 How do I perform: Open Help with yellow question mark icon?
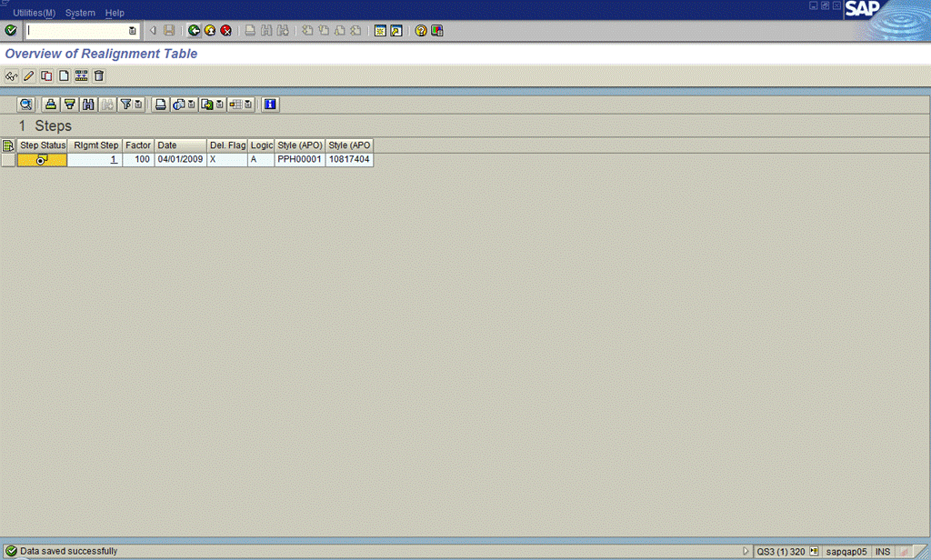click(420, 30)
